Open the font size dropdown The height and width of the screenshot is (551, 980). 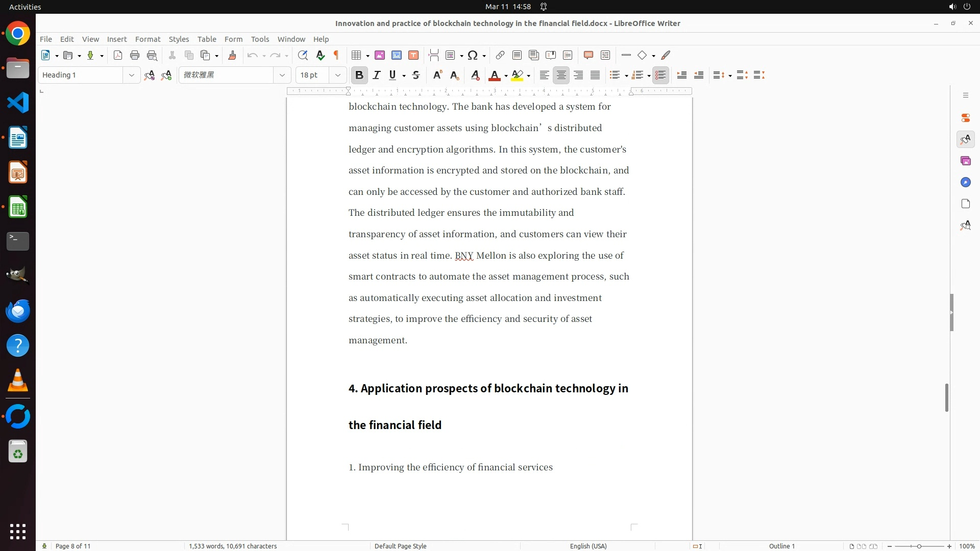(x=337, y=75)
